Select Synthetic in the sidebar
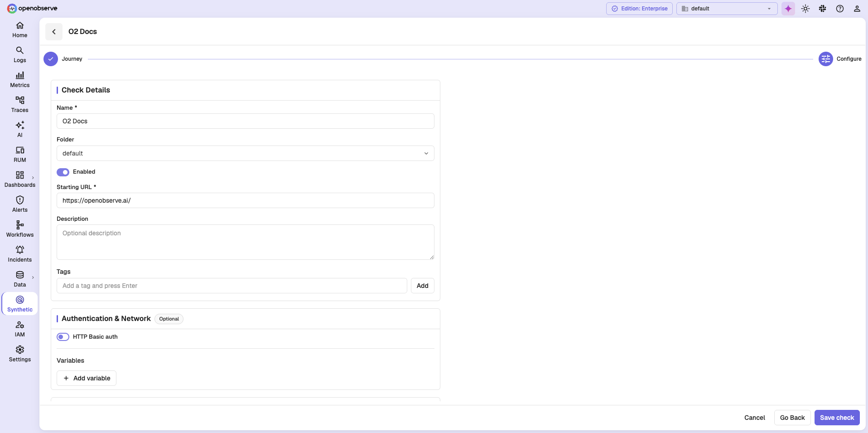The width and height of the screenshot is (868, 433). click(20, 304)
